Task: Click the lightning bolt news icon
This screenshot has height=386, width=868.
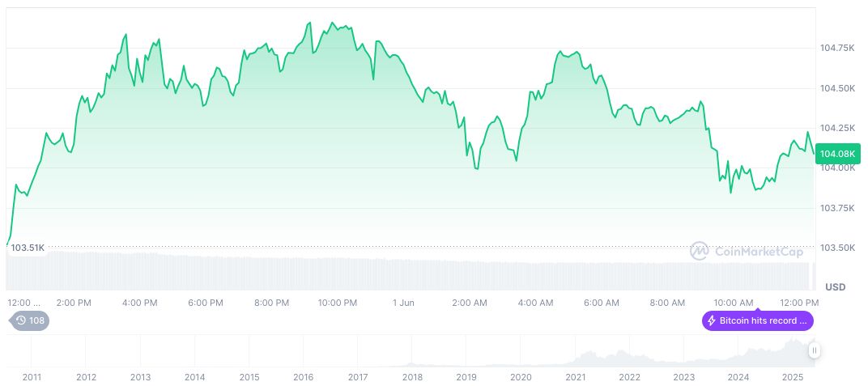Action: tap(712, 320)
